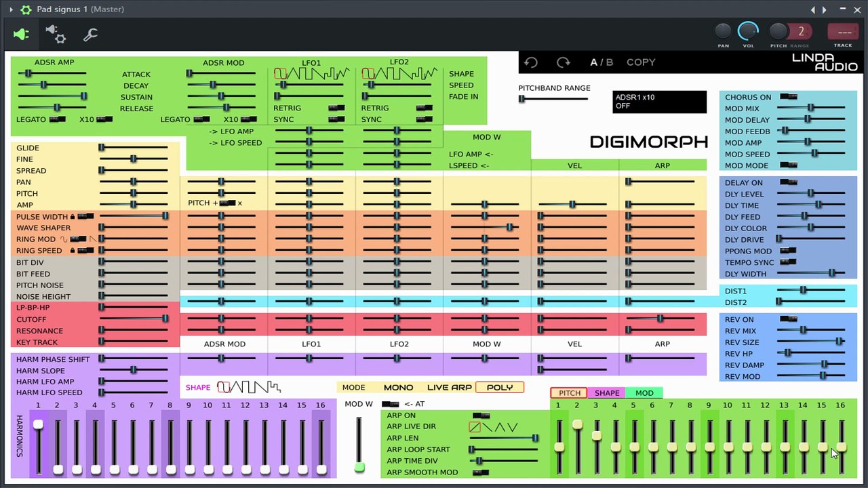Image resolution: width=868 pixels, height=488 pixels.
Task: Click the gear icon beside Pad signus 1
Action: pos(26,9)
